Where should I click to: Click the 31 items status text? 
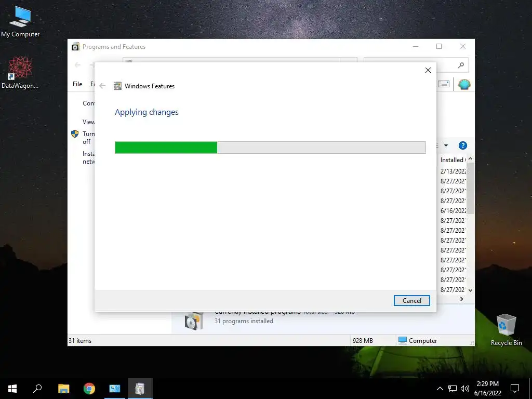click(80, 341)
